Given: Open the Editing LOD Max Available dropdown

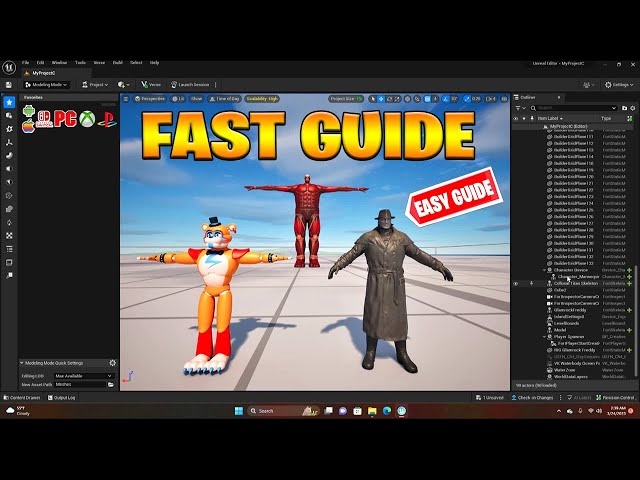Looking at the screenshot, I should pyautogui.click(x=84, y=376).
